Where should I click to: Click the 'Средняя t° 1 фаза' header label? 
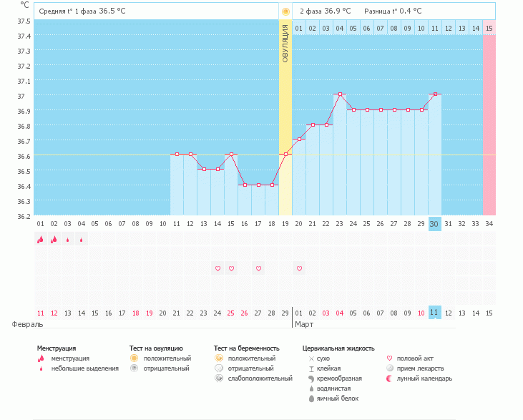click(68, 11)
